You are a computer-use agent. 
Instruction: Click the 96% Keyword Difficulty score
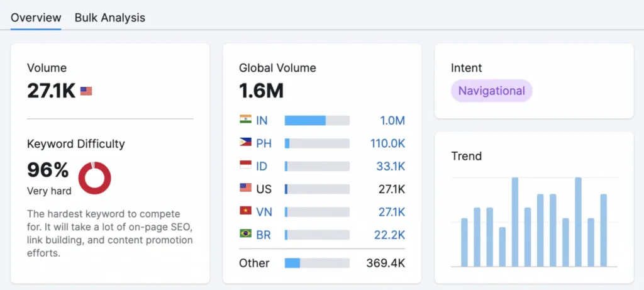[x=48, y=170]
